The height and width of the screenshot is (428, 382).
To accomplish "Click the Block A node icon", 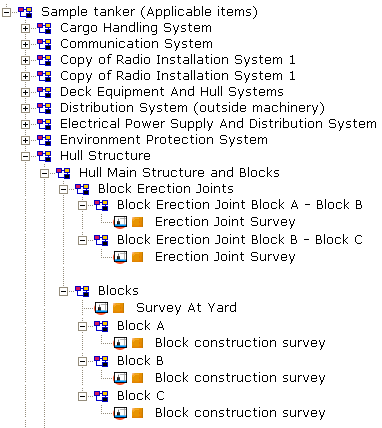I will tap(101, 326).
